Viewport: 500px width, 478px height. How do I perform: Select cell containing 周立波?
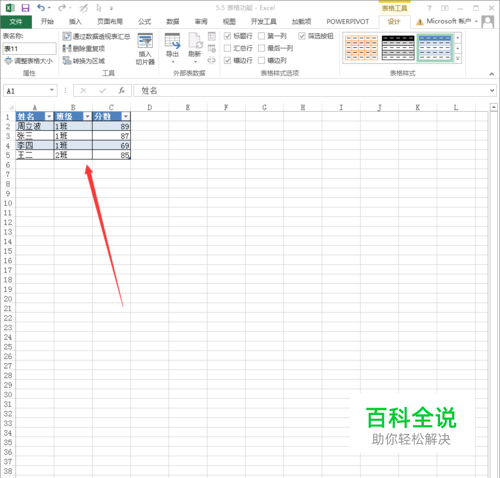(35, 126)
